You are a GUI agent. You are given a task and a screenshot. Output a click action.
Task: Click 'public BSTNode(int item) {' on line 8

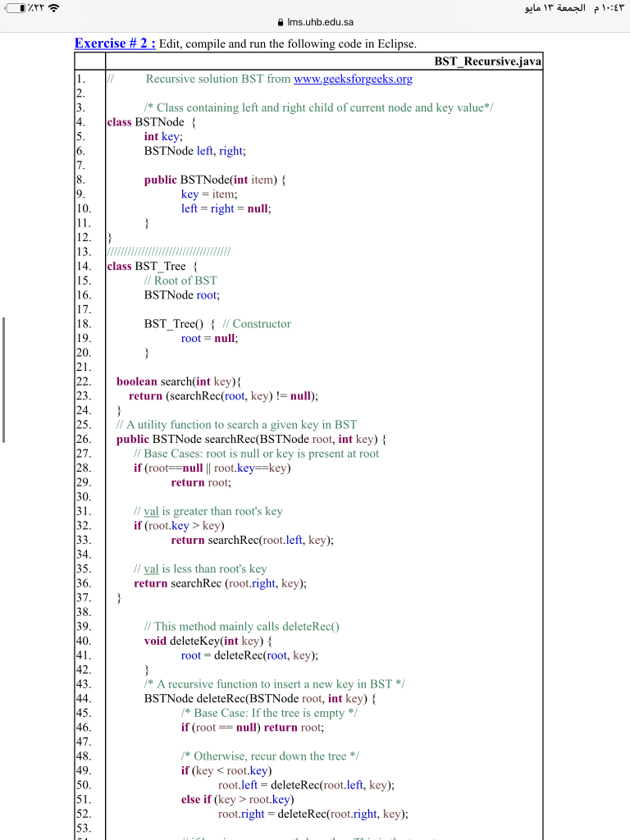pos(215,180)
